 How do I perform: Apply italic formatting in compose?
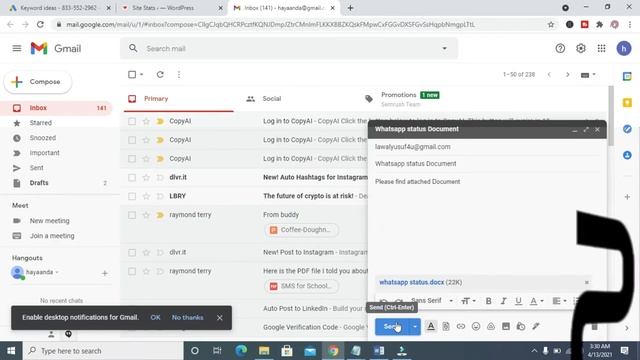[503, 301]
